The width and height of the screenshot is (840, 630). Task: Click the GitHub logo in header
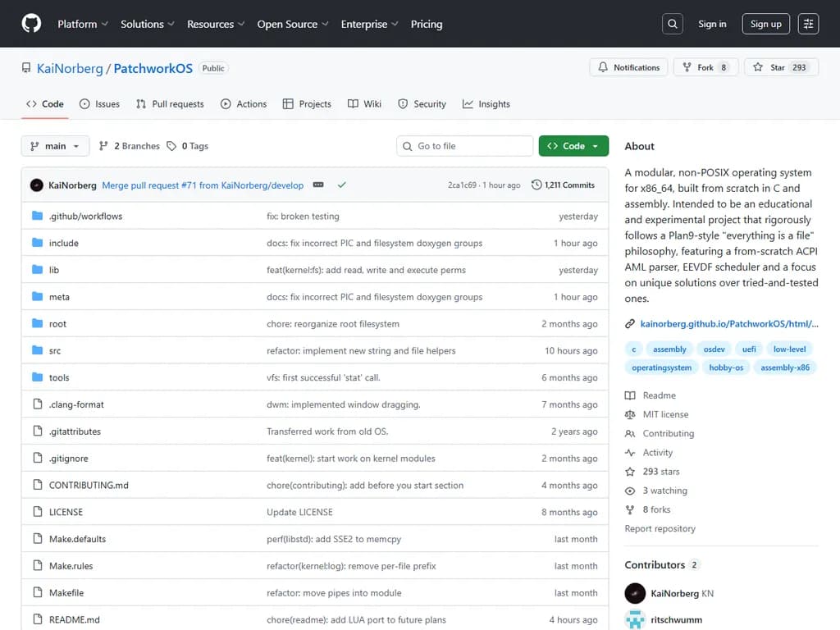tap(31, 24)
